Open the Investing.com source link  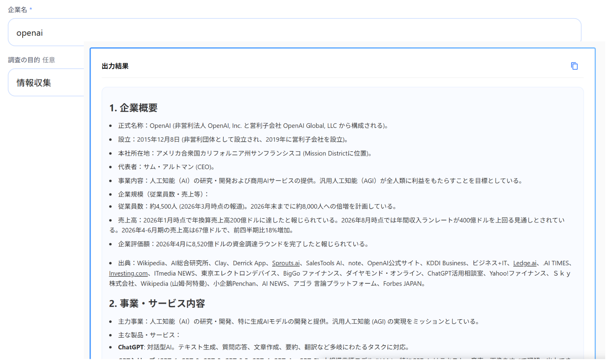click(x=128, y=273)
